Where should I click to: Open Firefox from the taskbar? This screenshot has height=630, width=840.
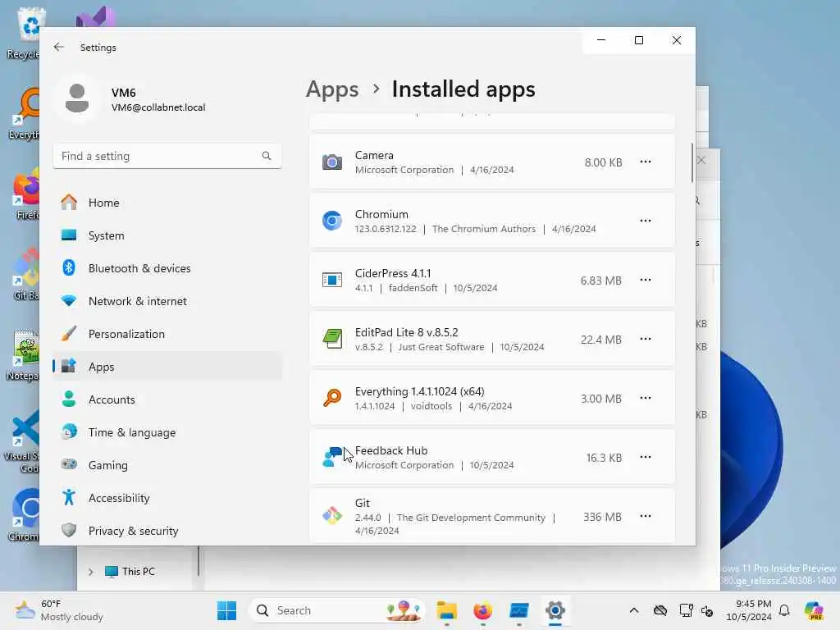482,610
